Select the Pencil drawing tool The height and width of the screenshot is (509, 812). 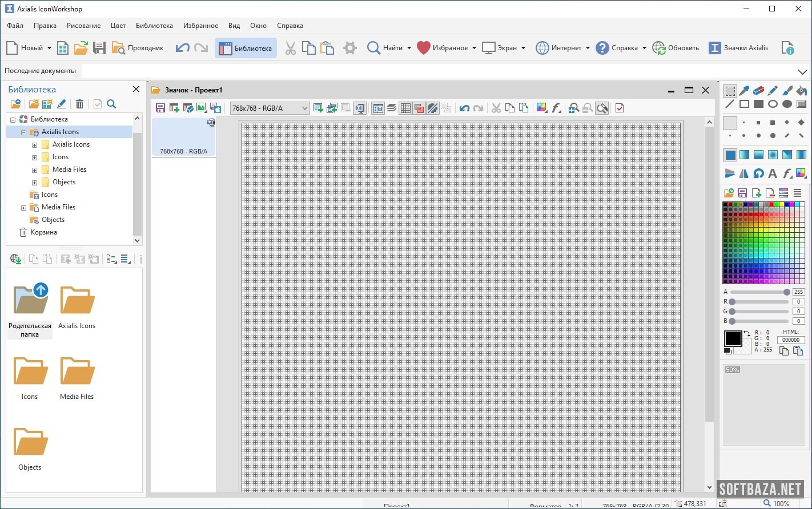tap(773, 91)
